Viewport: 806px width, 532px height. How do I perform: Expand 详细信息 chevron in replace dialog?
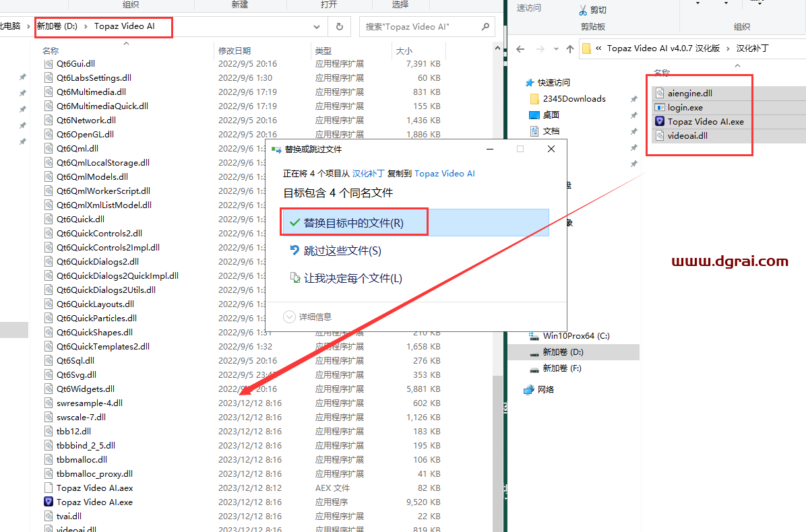click(x=289, y=317)
